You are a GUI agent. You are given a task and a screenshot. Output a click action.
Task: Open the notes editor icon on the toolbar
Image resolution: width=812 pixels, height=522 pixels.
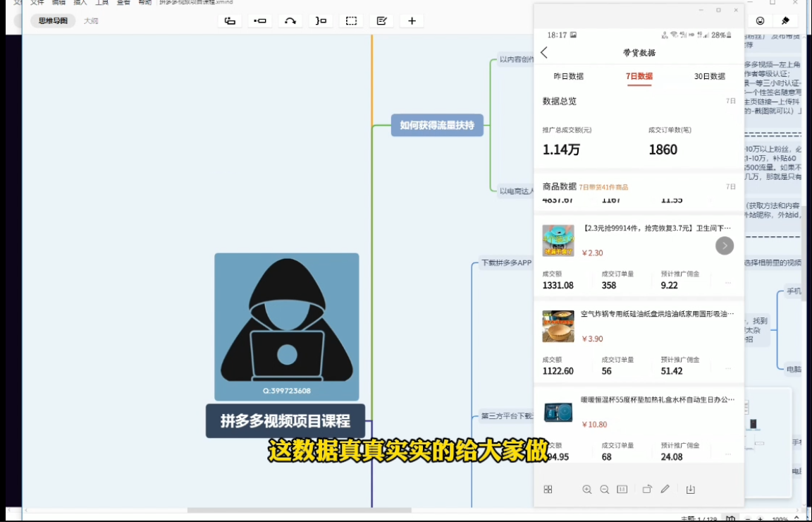[x=381, y=20]
